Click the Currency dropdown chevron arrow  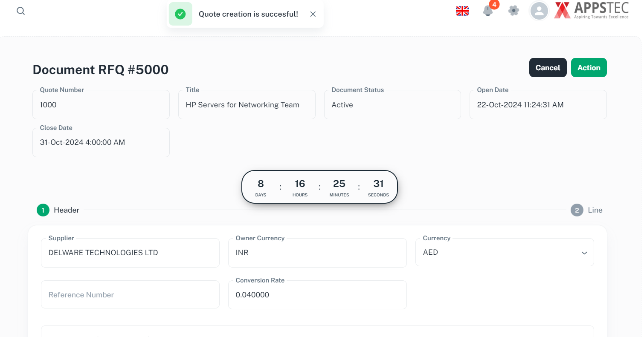click(584, 253)
